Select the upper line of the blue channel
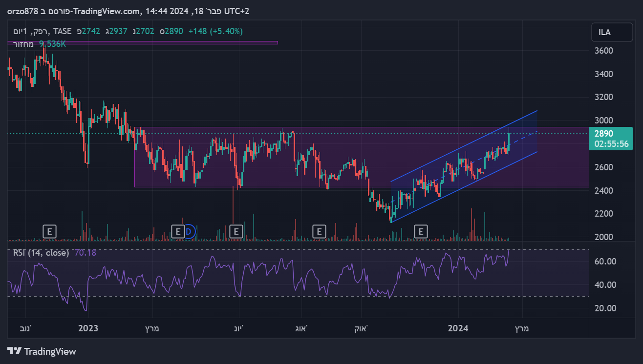643x364 pixels. 464,146
